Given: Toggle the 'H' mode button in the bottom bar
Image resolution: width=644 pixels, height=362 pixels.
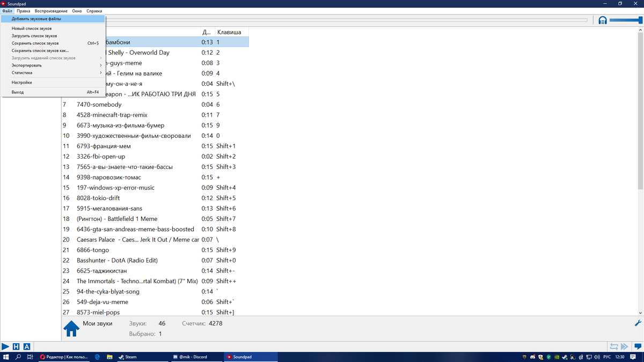Looking at the screenshot, I should (16, 346).
